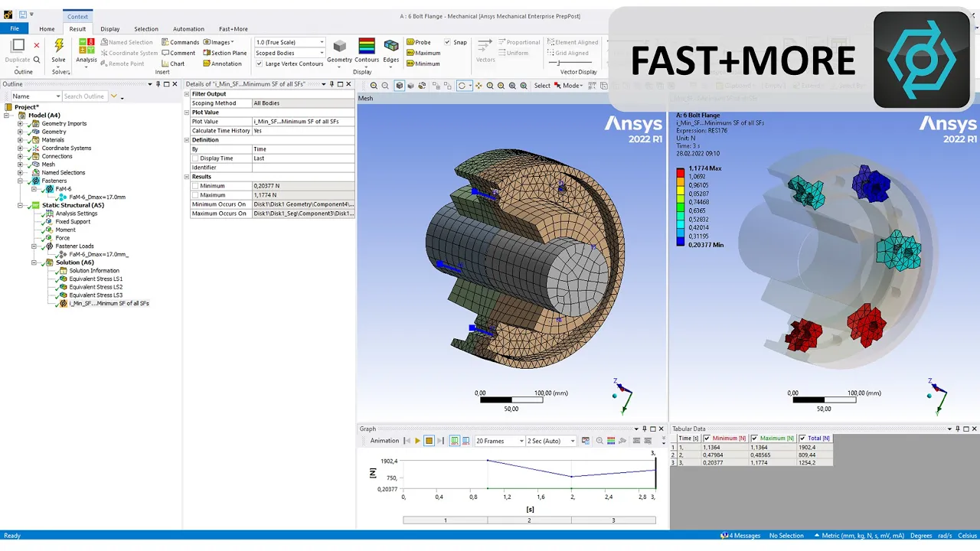This screenshot has width=980, height=551.
Task: Open the Images dropdown
Action: pos(218,42)
